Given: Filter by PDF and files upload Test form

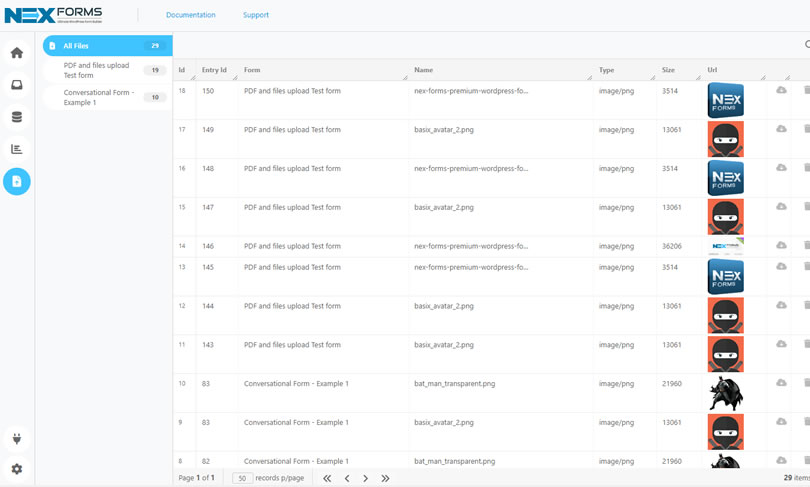Looking at the screenshot, I should pos(107,70).
